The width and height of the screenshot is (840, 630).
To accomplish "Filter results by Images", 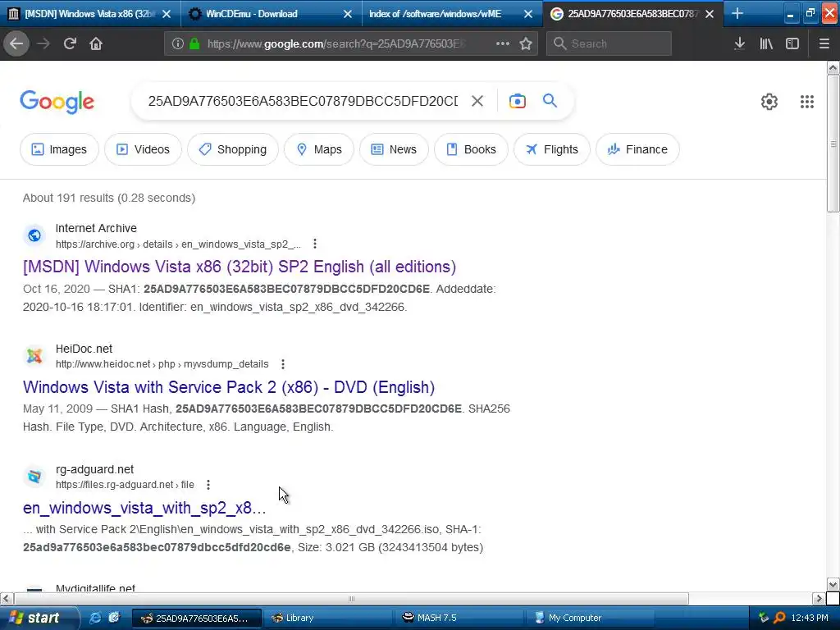I will [x=59, y=149].
